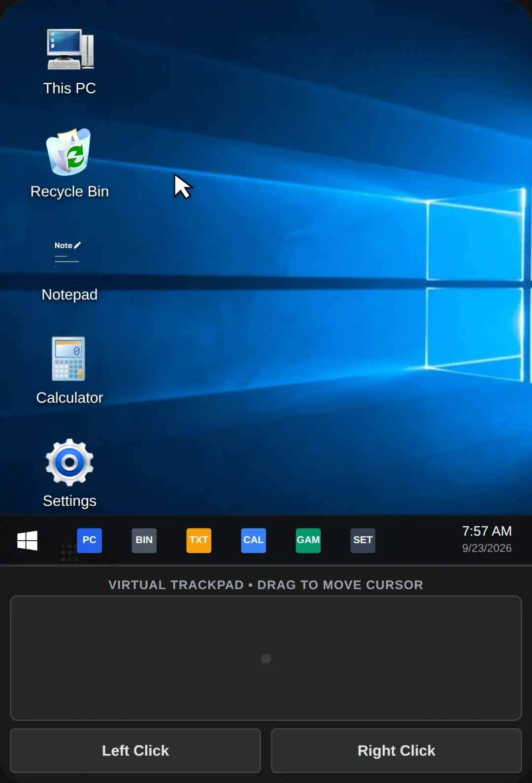Click the Left Click button
This screenshot has height=783, width=532.
tap(135, 750)
